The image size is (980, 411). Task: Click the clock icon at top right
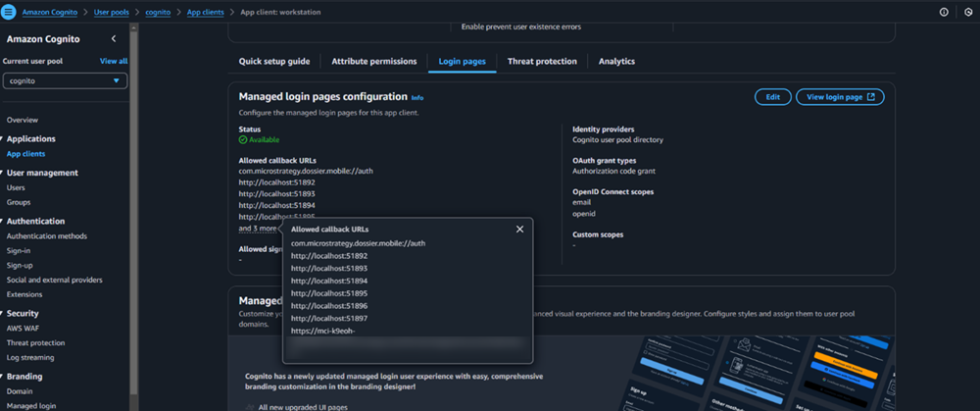pyautogui.click(x=967, y=12)
